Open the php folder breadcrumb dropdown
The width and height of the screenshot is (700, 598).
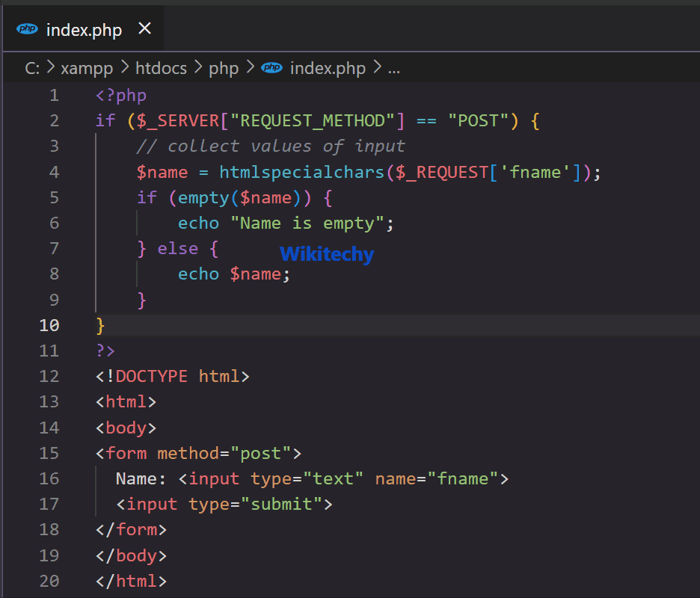[224, 67]
